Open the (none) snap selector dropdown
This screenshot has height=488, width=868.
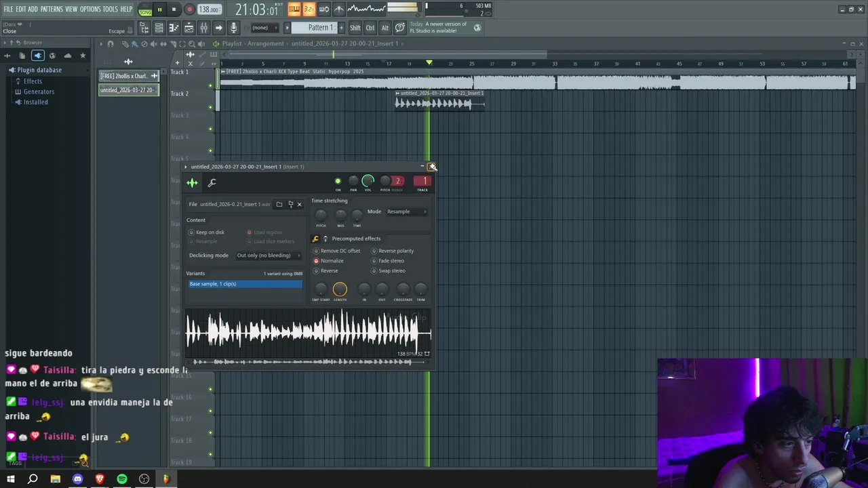[x=267, y=28]
